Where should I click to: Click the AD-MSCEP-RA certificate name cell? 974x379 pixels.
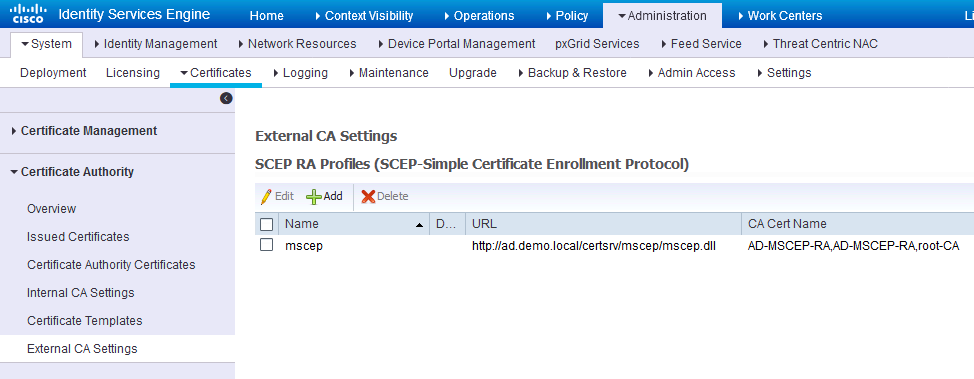[x=853, y=245]
